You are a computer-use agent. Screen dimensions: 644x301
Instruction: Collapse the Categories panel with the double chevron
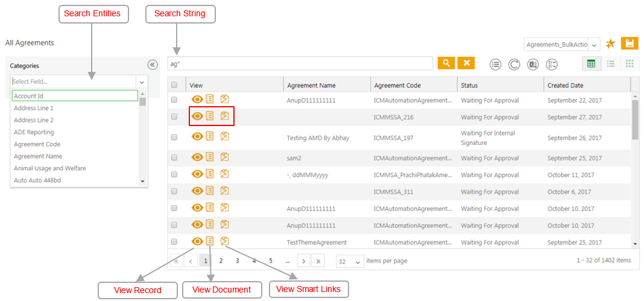click(x=153, y=65)
